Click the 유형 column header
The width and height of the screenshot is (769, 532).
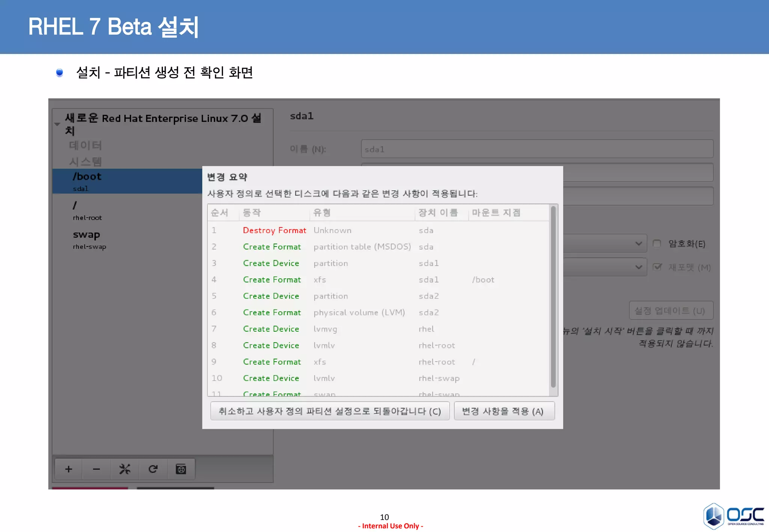tap(363, 213)
